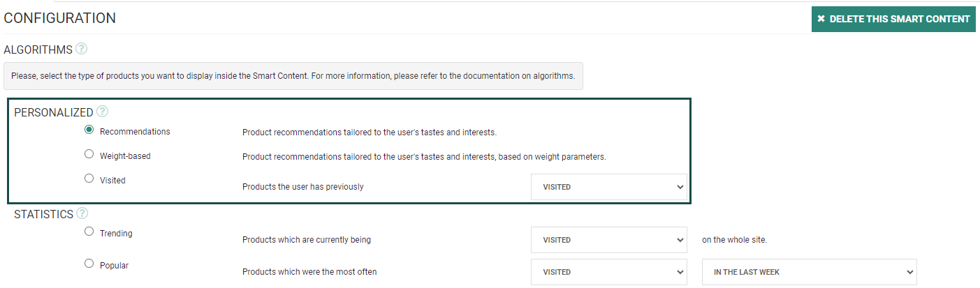This screenshot has height=288, width=980.
Task: Open the PERSONALIZED help question mark
Action: pos(103,112)
